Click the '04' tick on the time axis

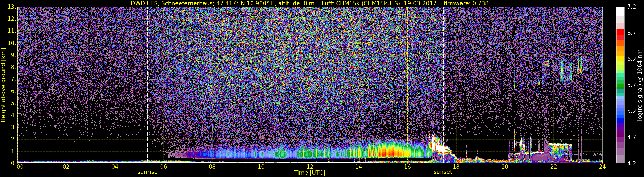(x=115, y=167)
